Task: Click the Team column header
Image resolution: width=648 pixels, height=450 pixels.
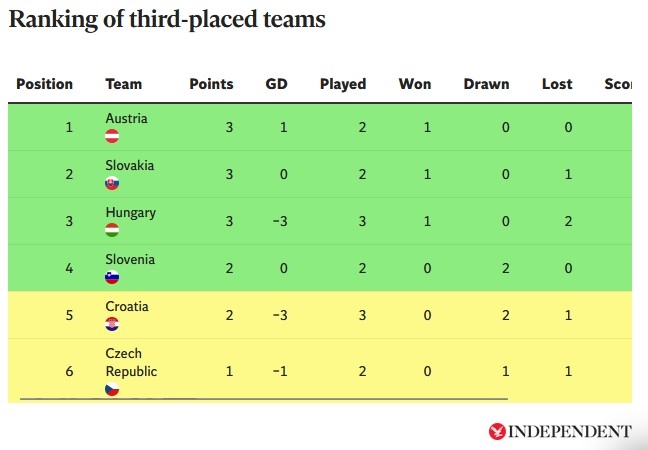Action: click(x=124, y=85)
